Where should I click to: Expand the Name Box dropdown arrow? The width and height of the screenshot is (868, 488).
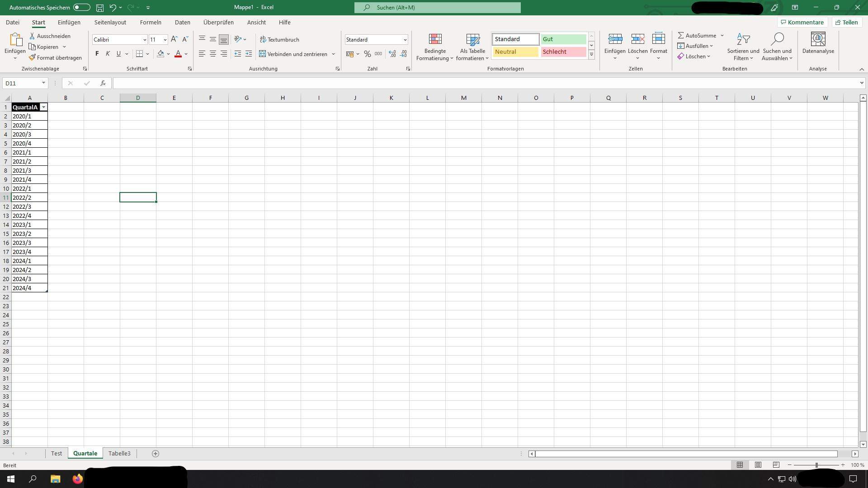[x=43, y=83]
